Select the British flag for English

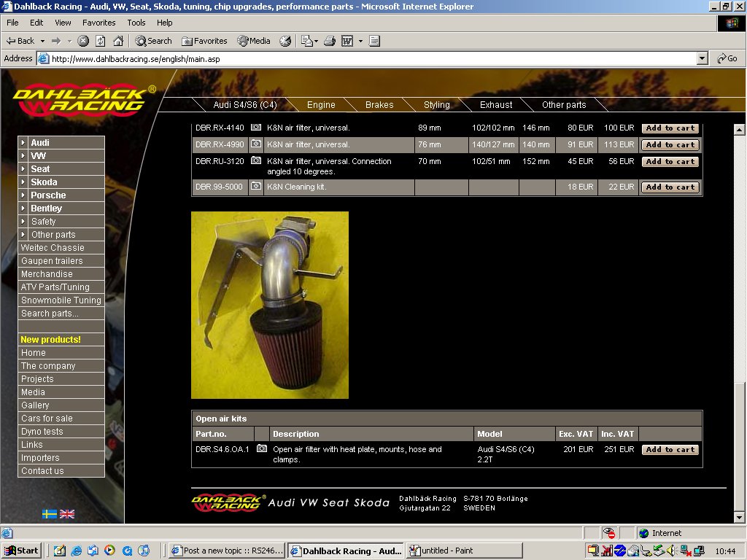pyautogui.click(x=67, y=514)
